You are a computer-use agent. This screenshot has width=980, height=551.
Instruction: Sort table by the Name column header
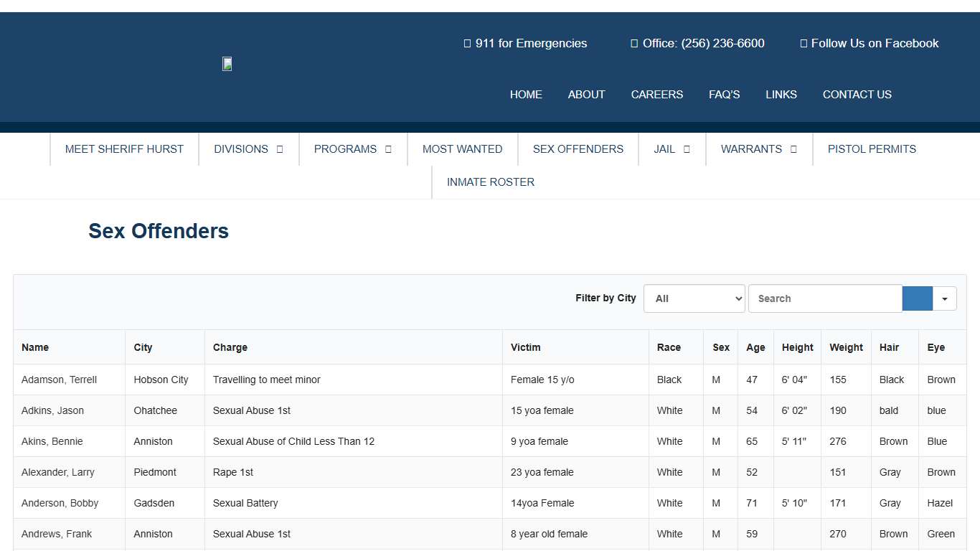click(35, 347)
